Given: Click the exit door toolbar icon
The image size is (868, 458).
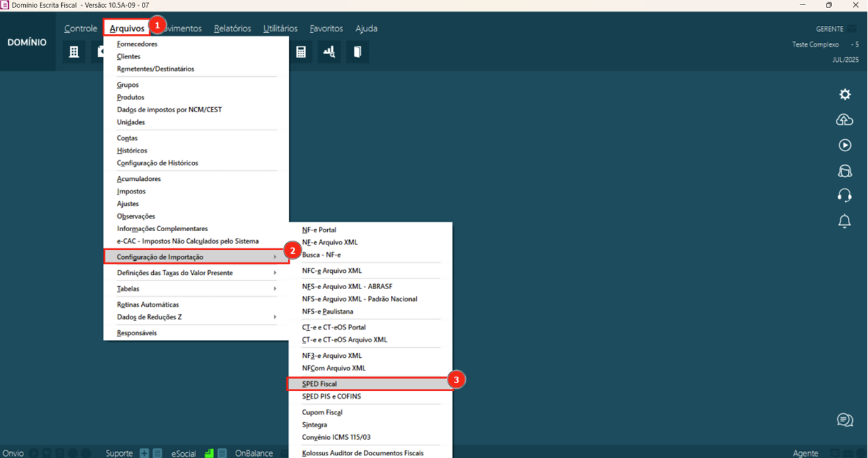Looking at the screenshot, I should tap(357, 52).
